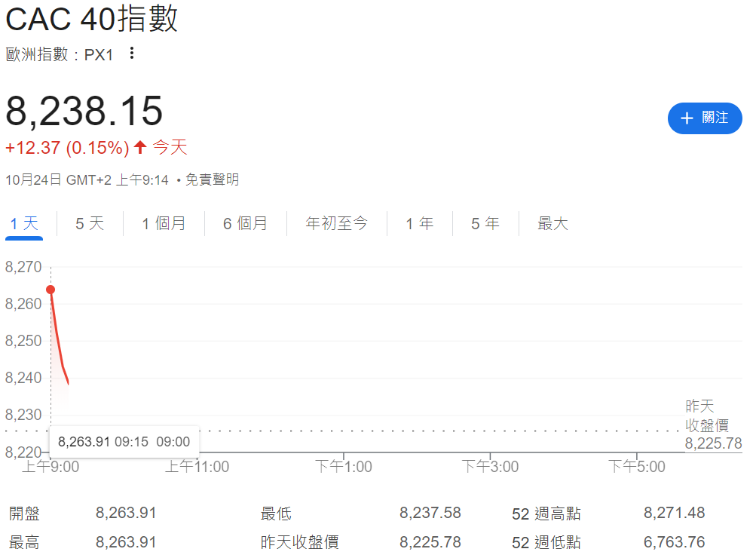Click the chart tooltip showing 8,263.91
The width and height of the screenshot is (756, 555).
point(124,441)
